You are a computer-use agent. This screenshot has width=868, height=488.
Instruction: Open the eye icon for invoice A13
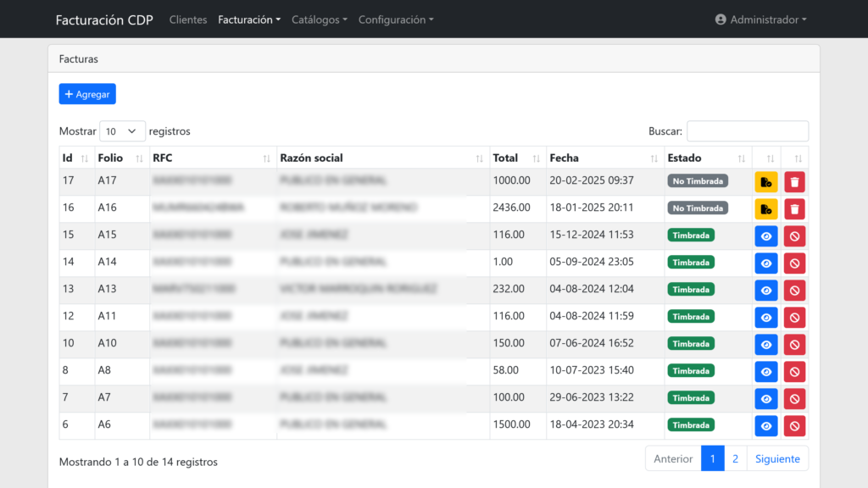765,291
